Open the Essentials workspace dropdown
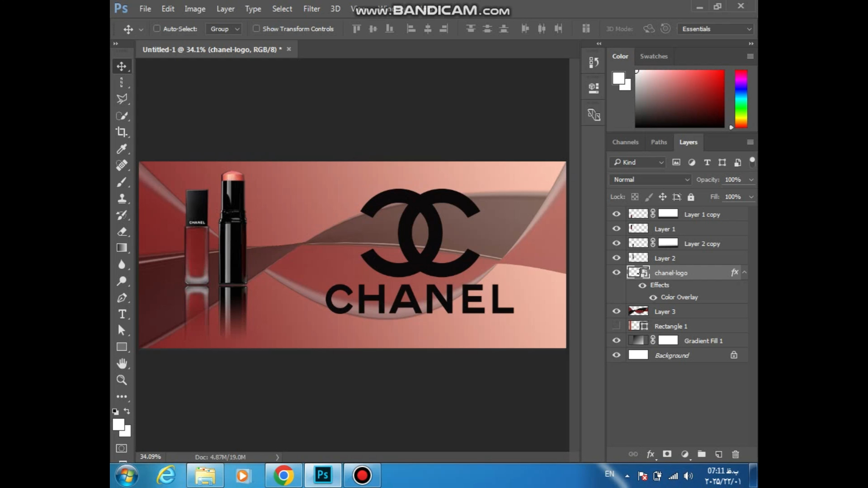The height and width of the screenshot is (488, 868). 715,29
